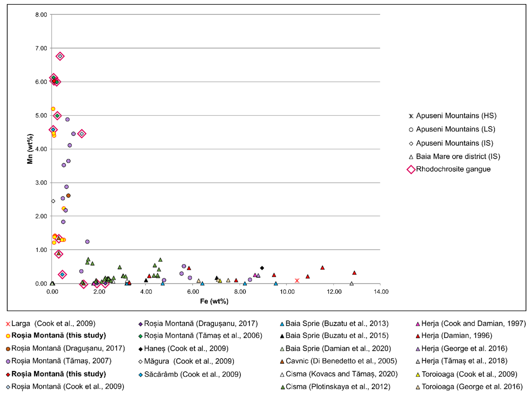This screenshot has width=532, height=394.
Task: Click the red asterisk data point in the plot
Action: pyautogui.click(x=297, y=280)
